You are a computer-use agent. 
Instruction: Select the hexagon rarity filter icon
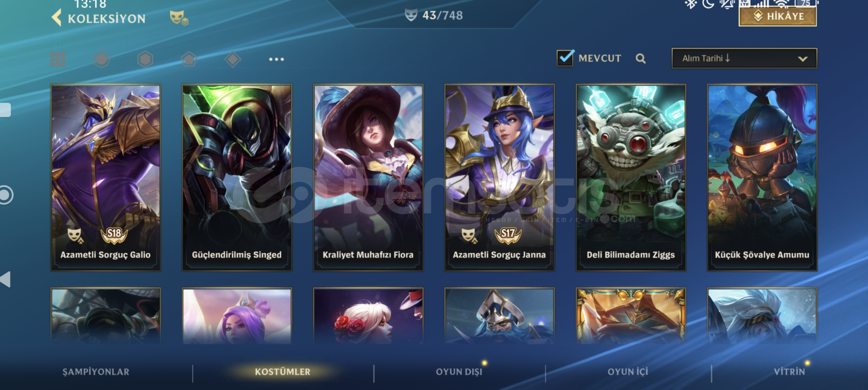(x=145, y=59)
